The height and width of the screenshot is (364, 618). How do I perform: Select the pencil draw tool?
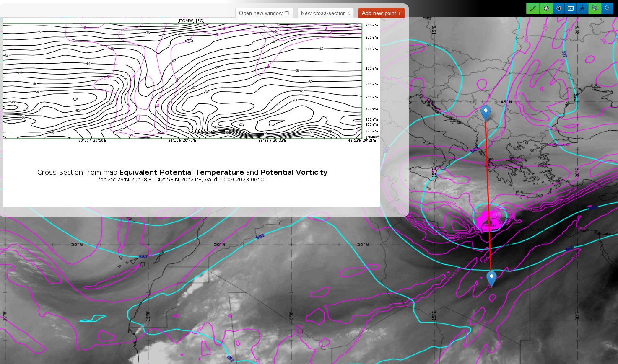click(532, 8)
